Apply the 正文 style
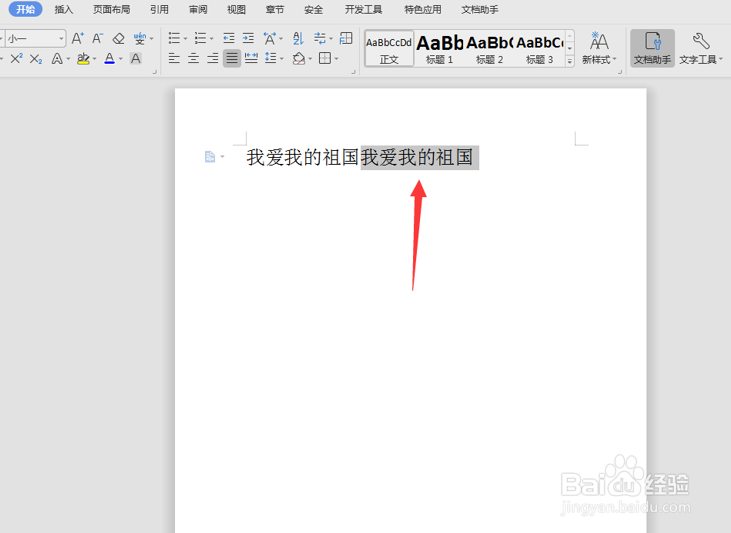 point(389,49)
